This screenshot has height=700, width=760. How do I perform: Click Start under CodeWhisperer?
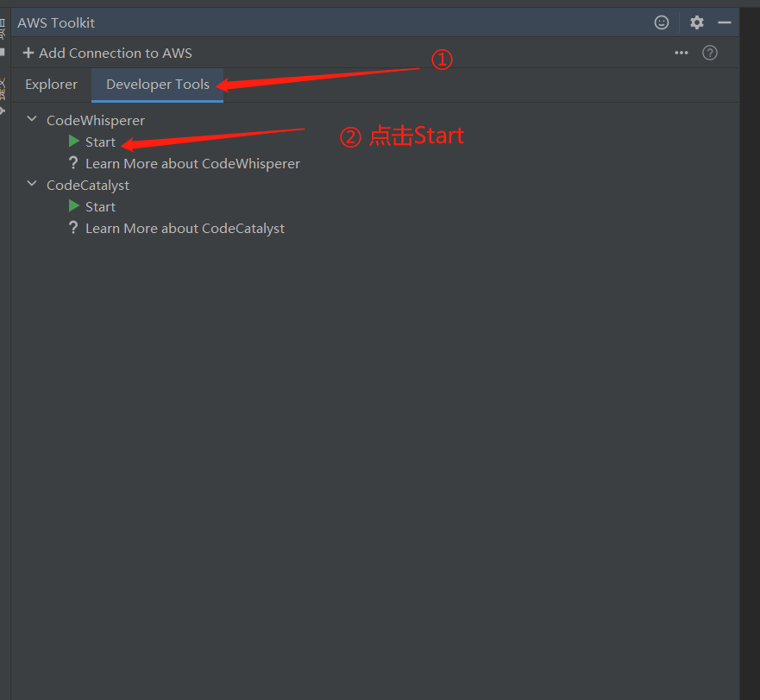(x=100, y=142)
